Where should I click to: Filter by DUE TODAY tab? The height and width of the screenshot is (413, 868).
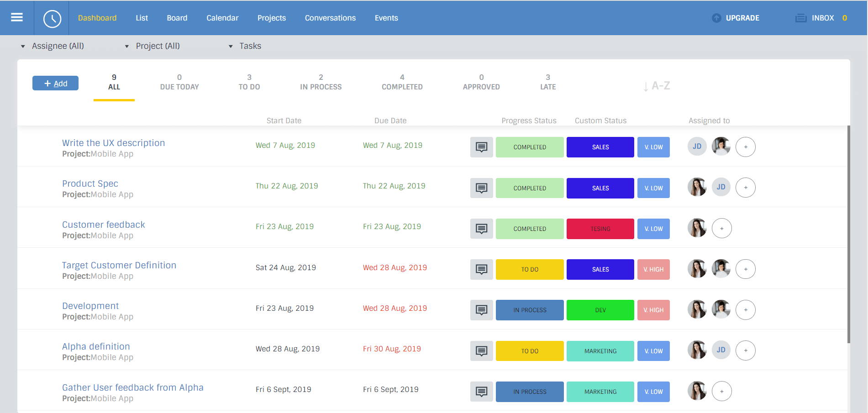pos(179,83)
